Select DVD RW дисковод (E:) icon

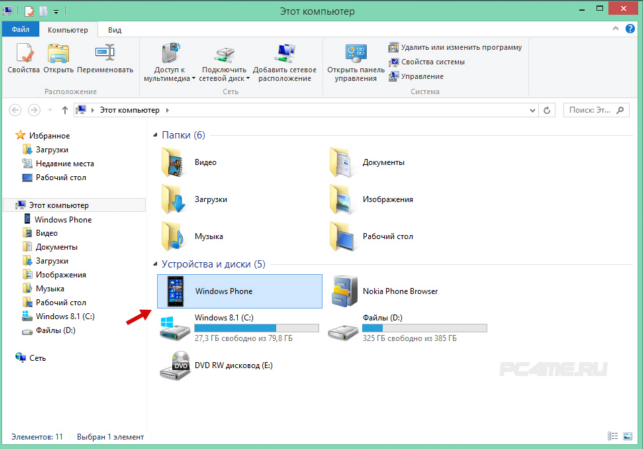[x=175, y=365]
